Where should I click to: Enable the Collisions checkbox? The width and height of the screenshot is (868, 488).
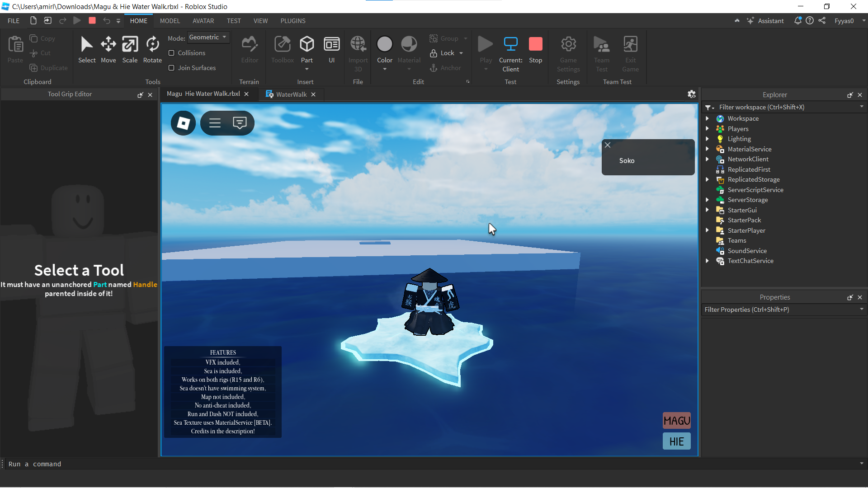171,53
